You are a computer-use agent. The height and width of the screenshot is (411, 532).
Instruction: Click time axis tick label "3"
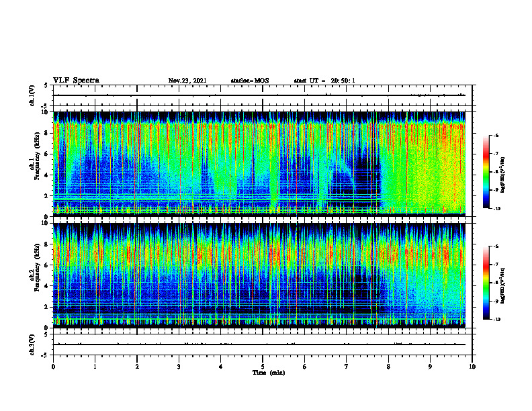pyautogui.click(x=179, y=367)
